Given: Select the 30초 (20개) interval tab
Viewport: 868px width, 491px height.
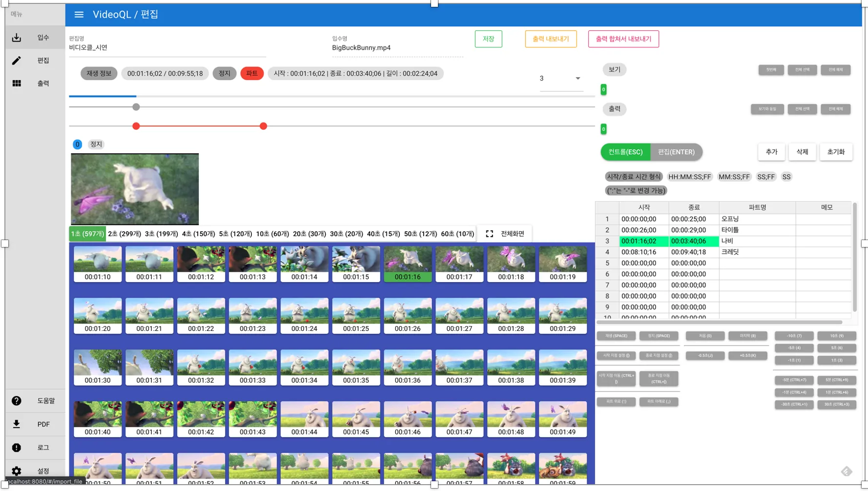Looking at the screenshot, I should coord(347,234).
